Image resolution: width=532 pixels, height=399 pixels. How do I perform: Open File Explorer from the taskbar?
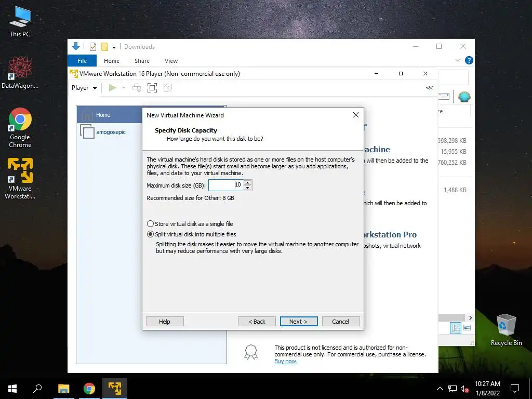click(64, 389)
